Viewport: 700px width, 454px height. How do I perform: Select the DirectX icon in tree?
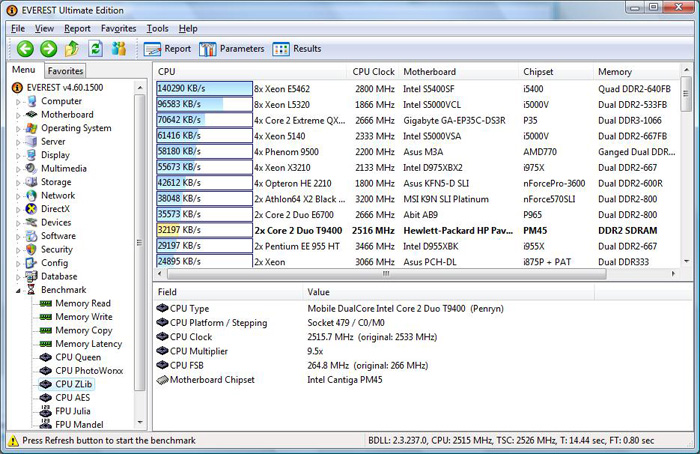tap(31, 209)
